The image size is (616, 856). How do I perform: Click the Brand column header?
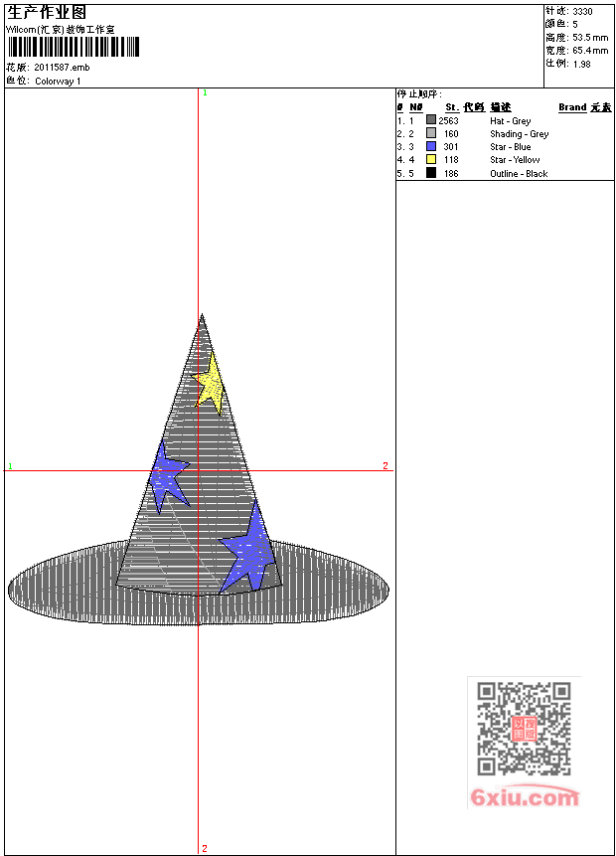[x=572, y=107]
